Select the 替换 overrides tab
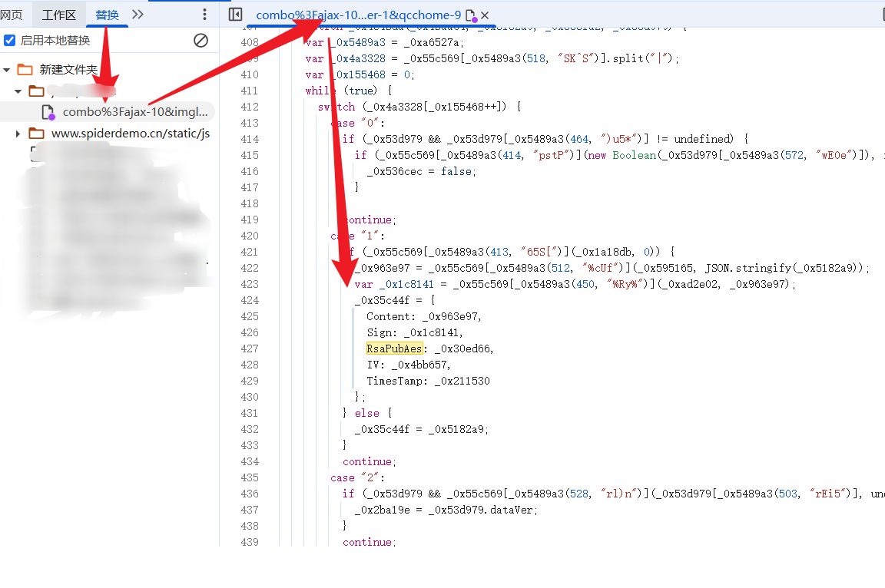The image size is (885, 588). click(x=108, y=15)
